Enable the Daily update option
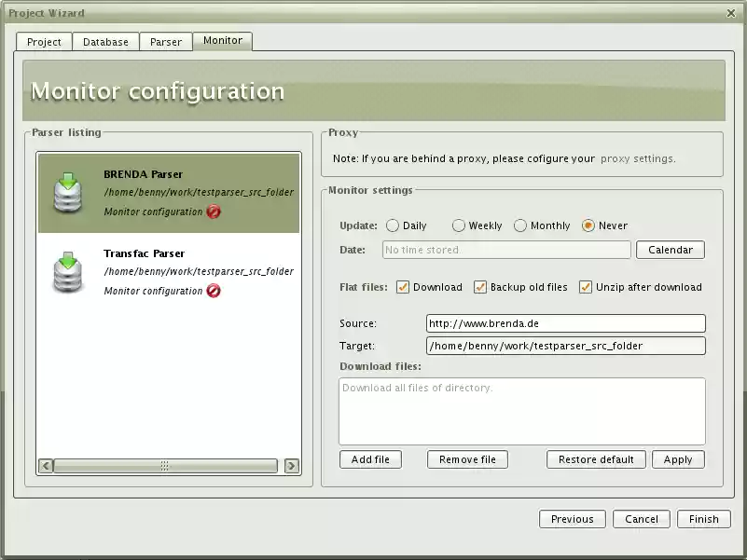The image size is (747, 560). click(x=393, y=225)
